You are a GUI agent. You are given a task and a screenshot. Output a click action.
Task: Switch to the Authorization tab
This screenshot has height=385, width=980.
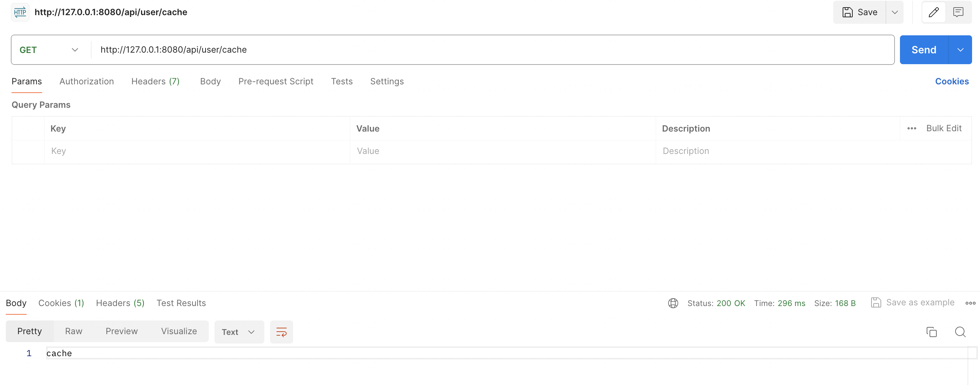click(87, 81)
